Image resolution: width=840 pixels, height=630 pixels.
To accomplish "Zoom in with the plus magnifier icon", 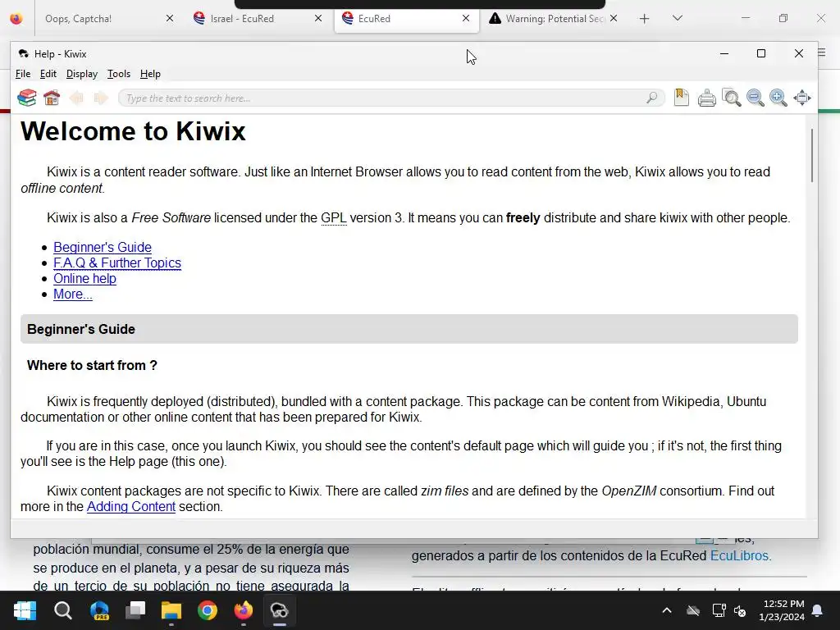I will coord(778,98).
